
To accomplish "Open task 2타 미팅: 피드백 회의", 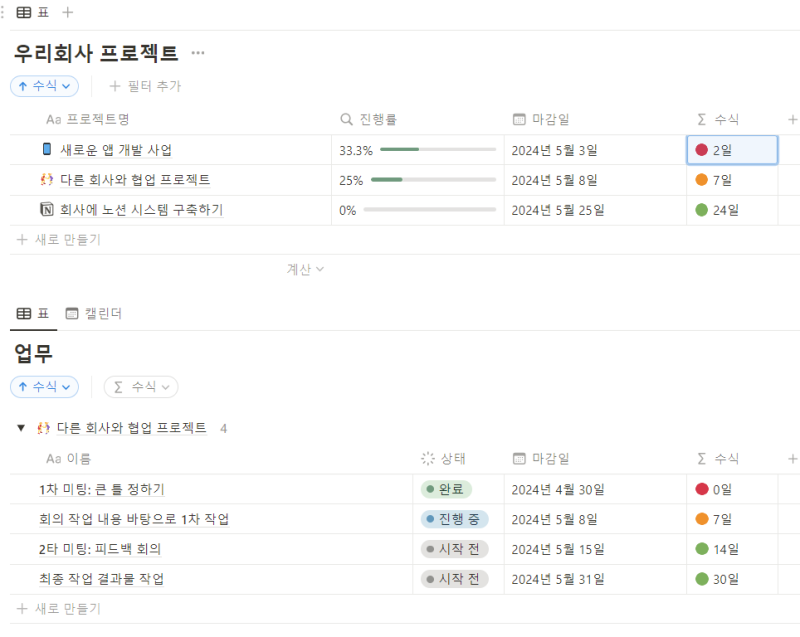I will coord(100,549).
